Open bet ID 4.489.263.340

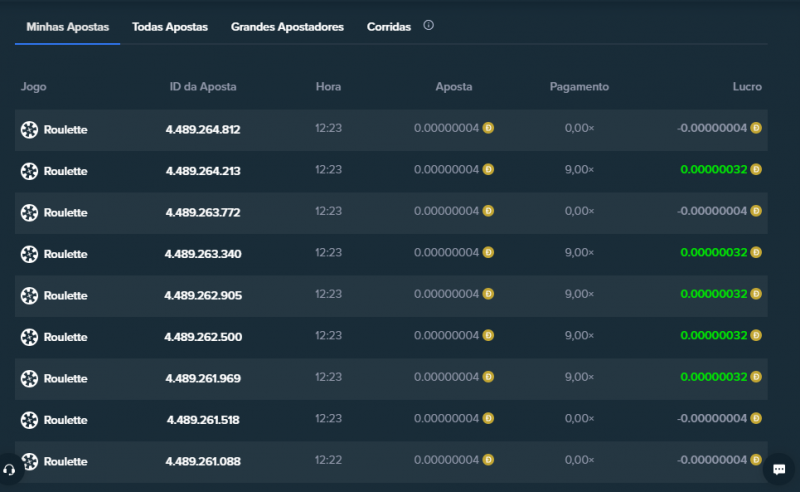click(x=203, y=254)
